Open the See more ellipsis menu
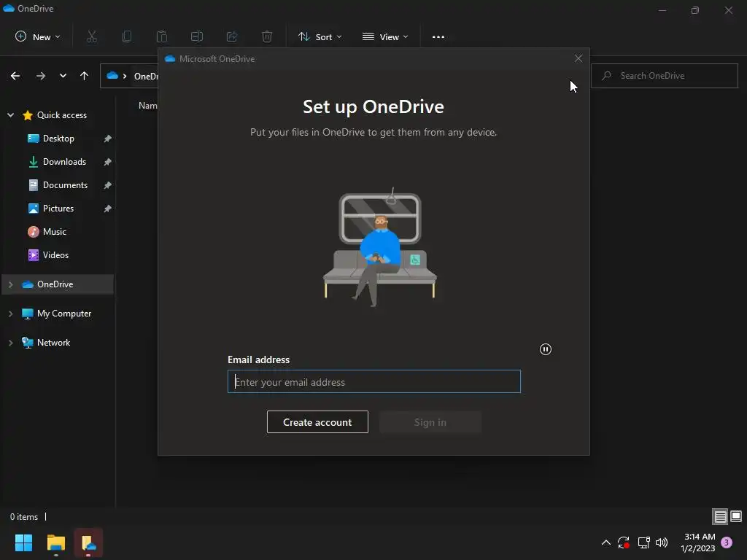747x560 pixels. point(438,36)
